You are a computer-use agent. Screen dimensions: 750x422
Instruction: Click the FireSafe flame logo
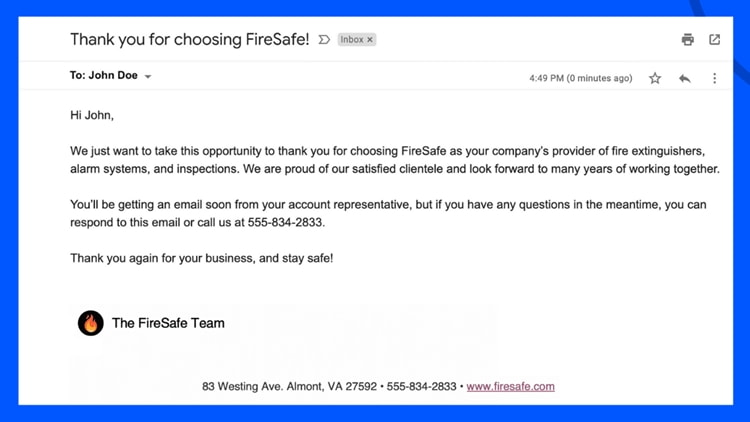tap(91, 323)
